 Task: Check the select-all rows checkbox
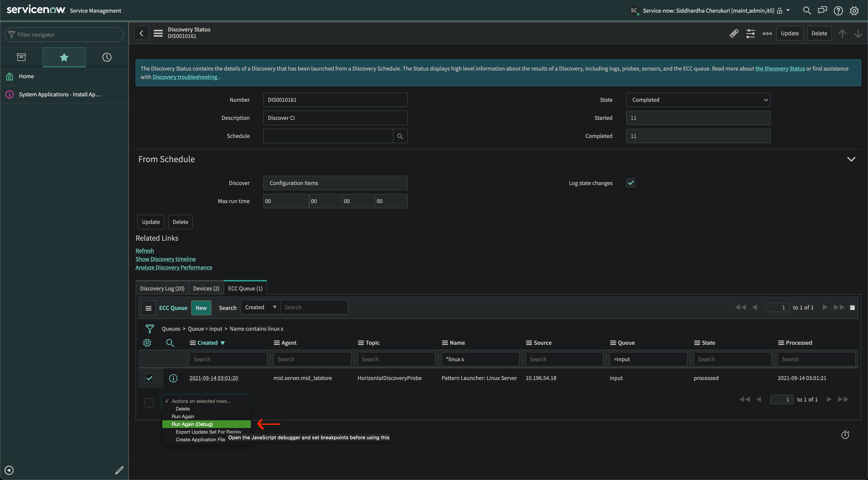(x=149, y=403)
